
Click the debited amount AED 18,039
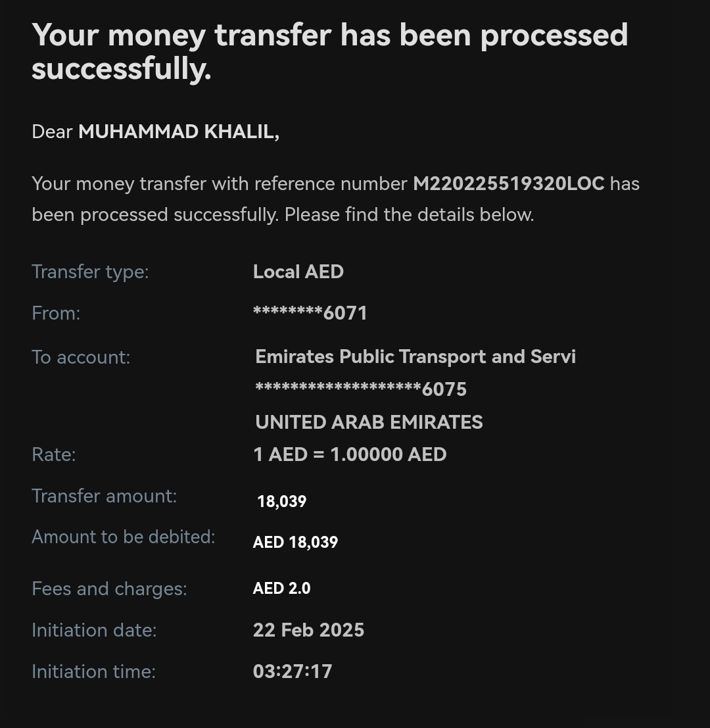[x=295, y=543]
